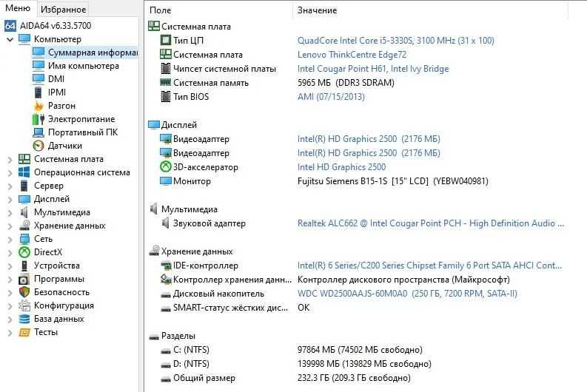This screenshot has width=587, height=392.
Task: Expand the Тесты tree node
Action: pos(10,333)
